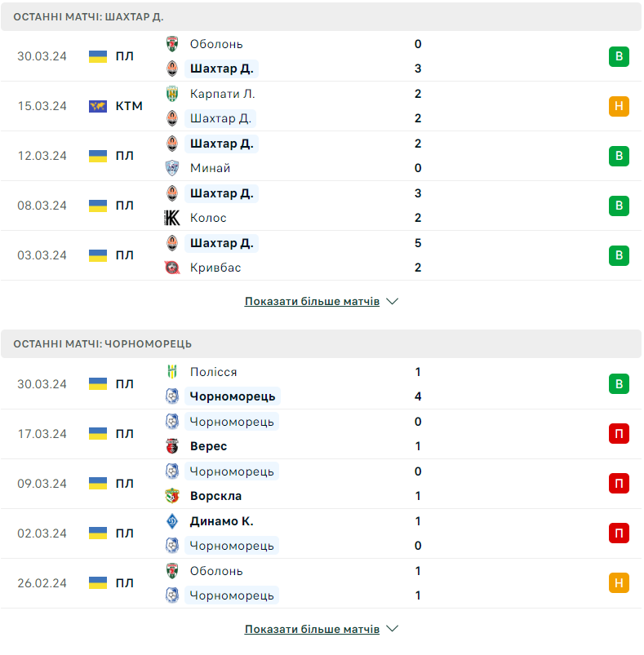Click the Карпати Л. team crest

[x=172, y=94]
